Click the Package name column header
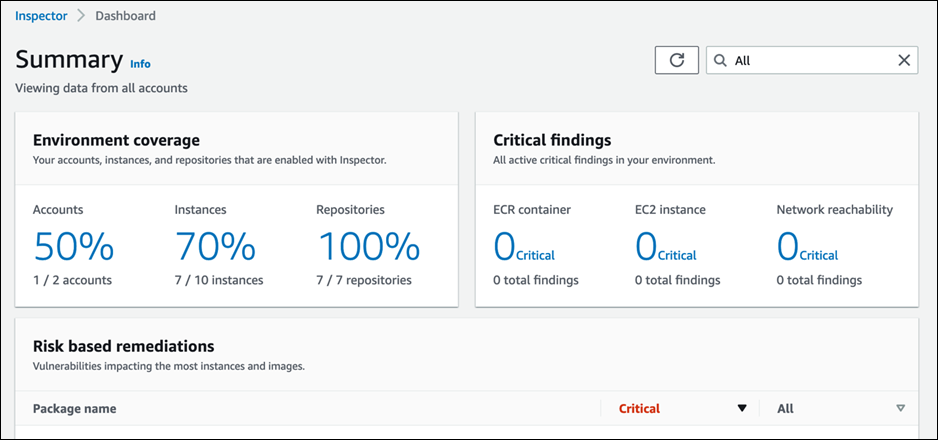This screenshot has width=938, height=440. pyautogui.click(x=75, y=409)
